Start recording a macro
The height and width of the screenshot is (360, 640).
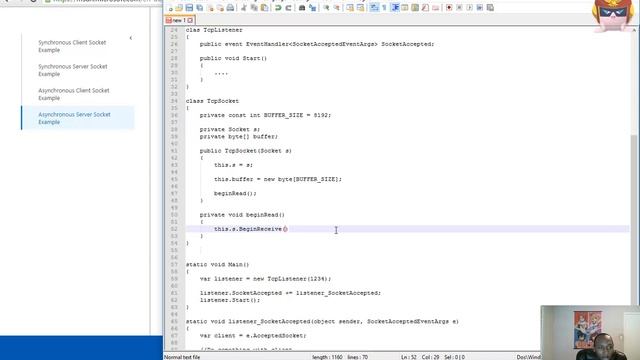(x=449, y=8)
